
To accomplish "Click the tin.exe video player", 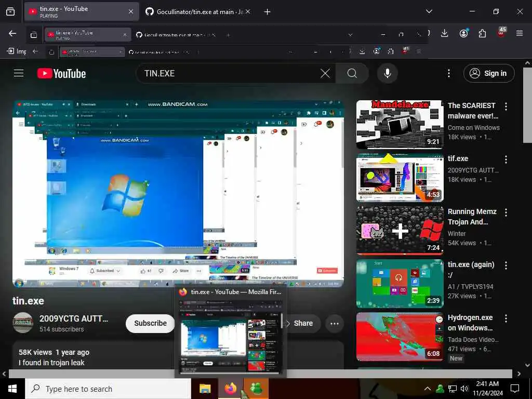I will [179, 194].
